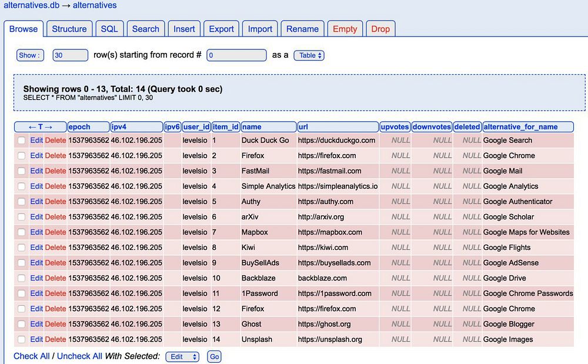
Task: Sort by the item_id column header
Action: click(225, 126)
